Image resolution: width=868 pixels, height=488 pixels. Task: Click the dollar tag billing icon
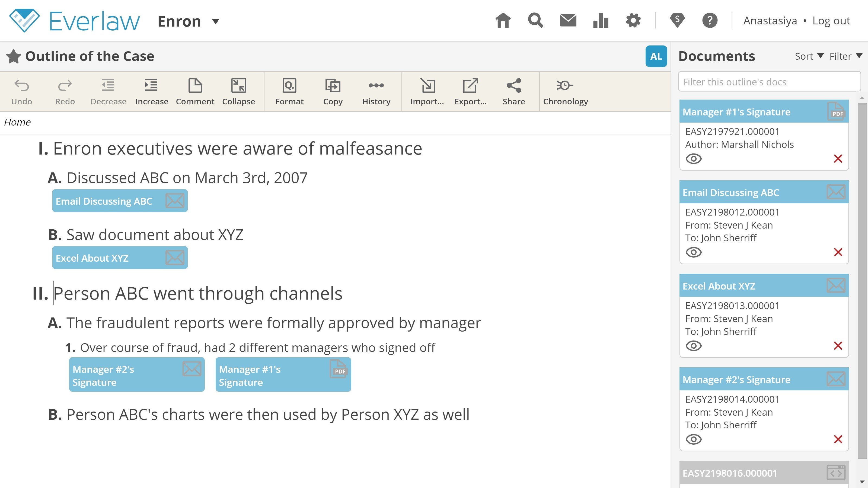(x=677, y=21)
